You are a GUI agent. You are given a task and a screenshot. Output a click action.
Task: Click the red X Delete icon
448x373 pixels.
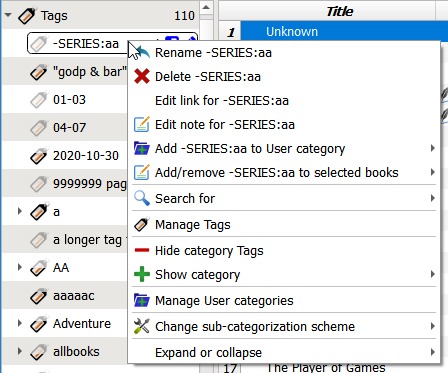point(142,76)
